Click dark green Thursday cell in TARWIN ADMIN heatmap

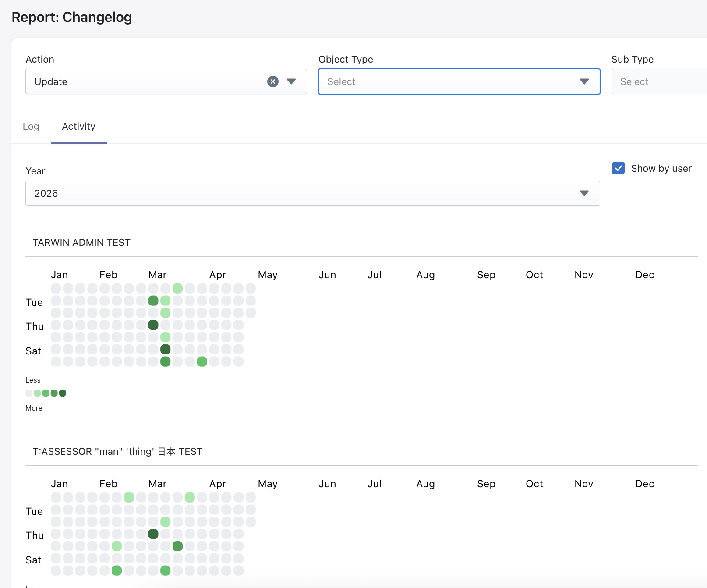153,325
